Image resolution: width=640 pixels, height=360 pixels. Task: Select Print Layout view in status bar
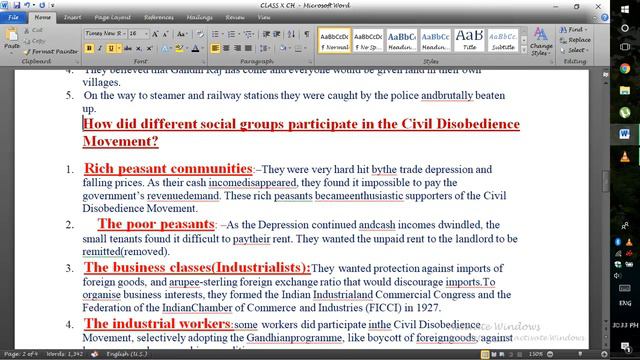[x=484, y=354]
